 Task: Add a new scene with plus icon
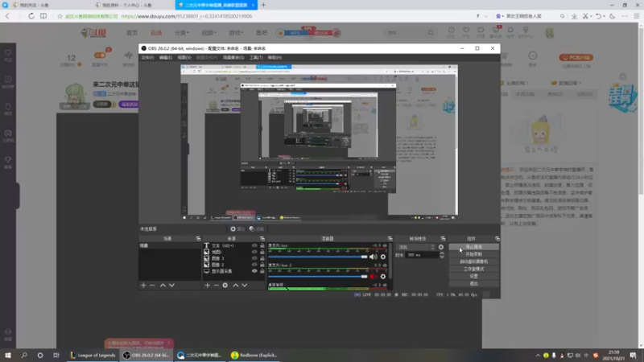tap(143, 286)
